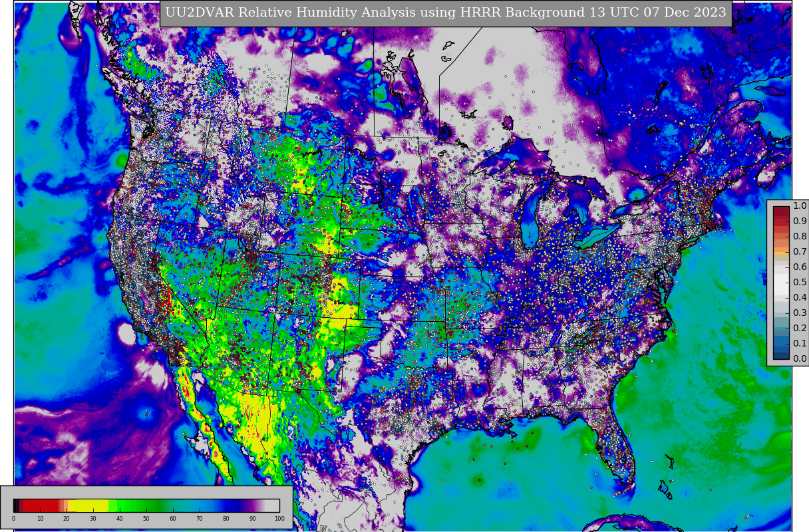Click the 0.4 label on vertical colorbar
Screen dimensions: 809x532
coord(800,298)
